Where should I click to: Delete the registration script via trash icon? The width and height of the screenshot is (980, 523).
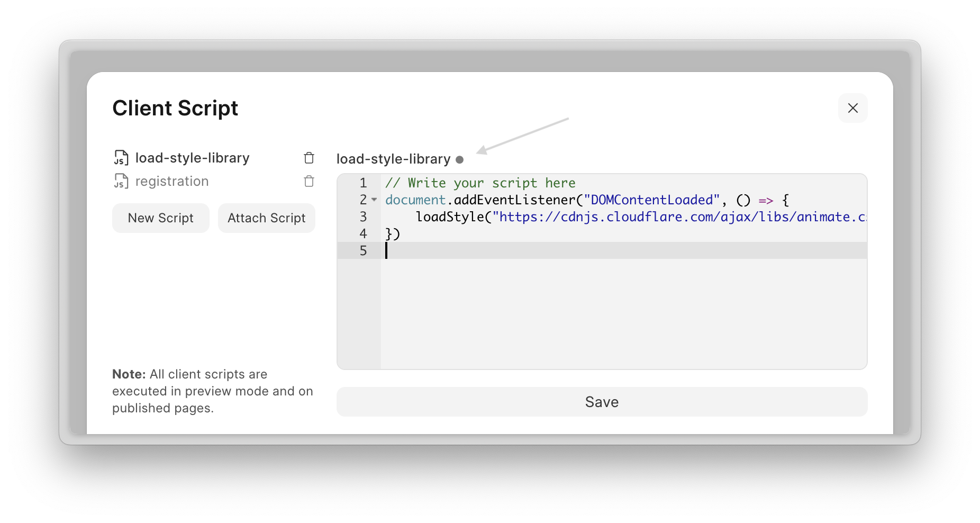pyautogui.click(x=309, y=181)
